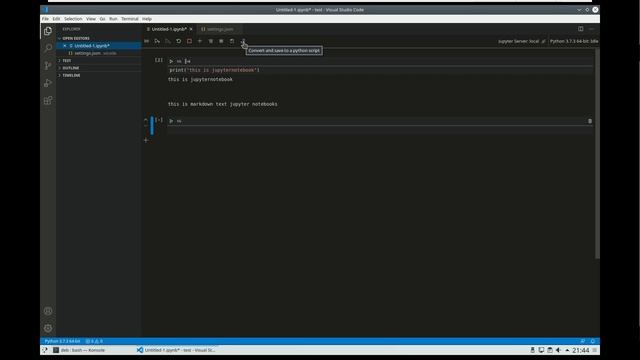
Task: Close the Untitled-1.ipynb tab
Action: coord(191,29)
